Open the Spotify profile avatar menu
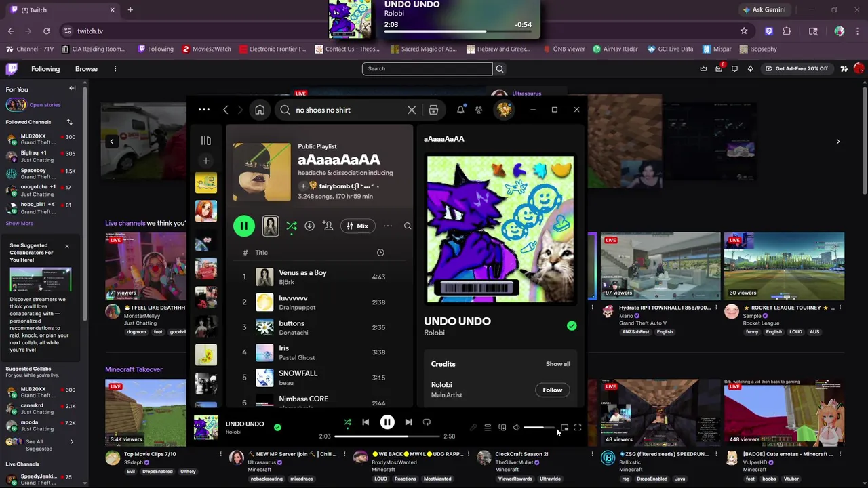Screen dimensions: 868x488 [504, 110]
